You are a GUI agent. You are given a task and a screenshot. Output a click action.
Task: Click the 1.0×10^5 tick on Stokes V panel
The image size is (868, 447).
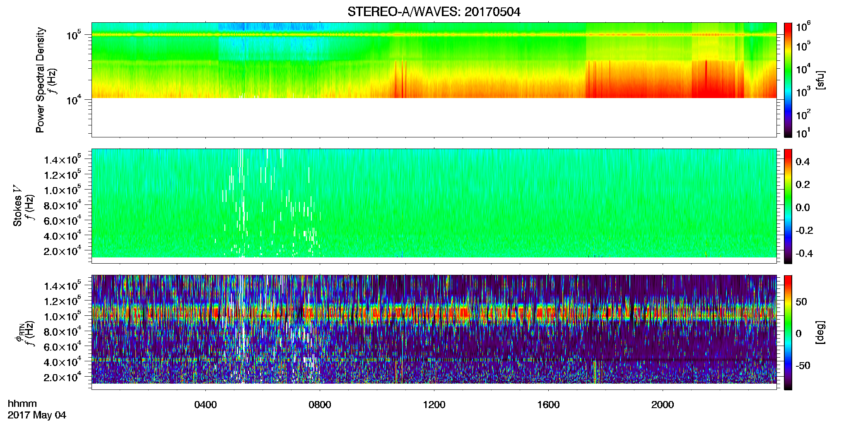click(63, 190)
